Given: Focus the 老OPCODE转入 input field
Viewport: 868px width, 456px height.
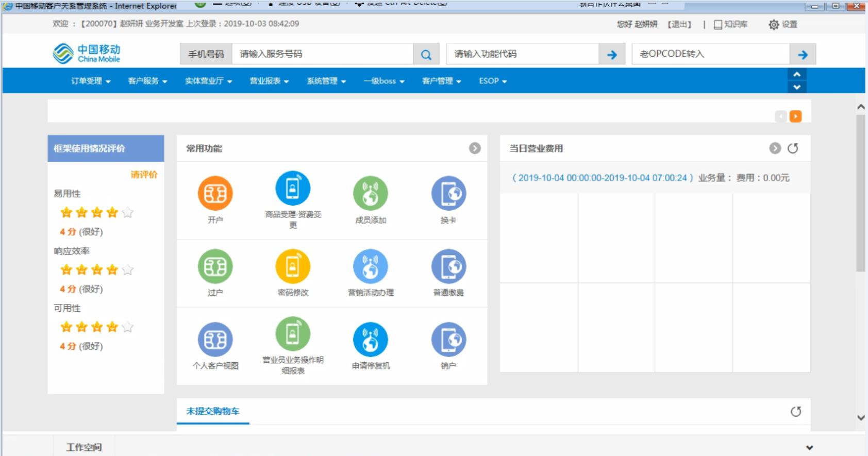Looking at the screenshot, I should pyautogui.click(x=711, y=54).
